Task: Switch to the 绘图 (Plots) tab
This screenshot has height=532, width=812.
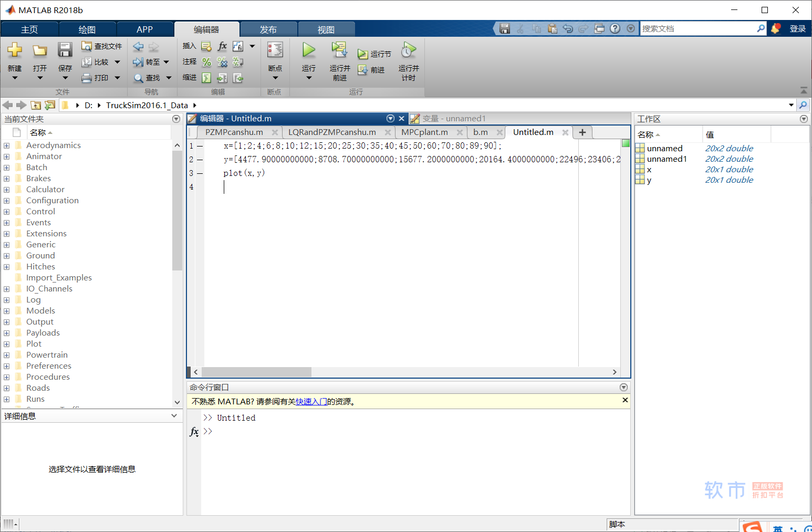Action: pyautogui.click(x=87, y=29)
